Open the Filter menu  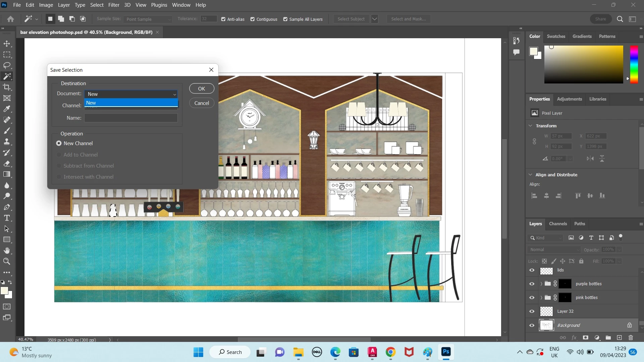pos(114,5)
